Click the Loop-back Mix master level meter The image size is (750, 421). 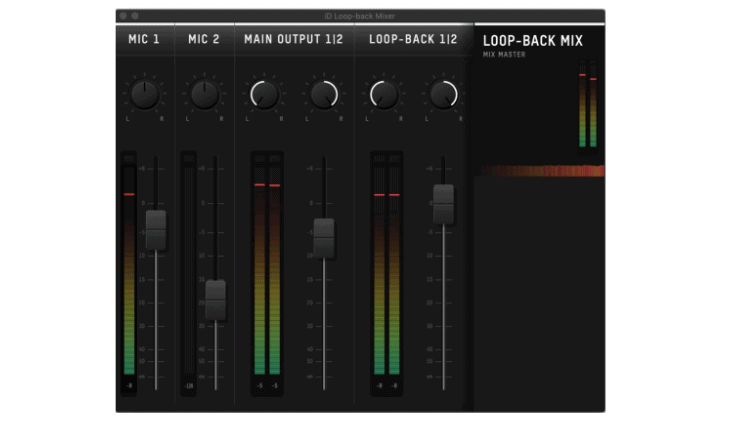[x=588, y=105]
